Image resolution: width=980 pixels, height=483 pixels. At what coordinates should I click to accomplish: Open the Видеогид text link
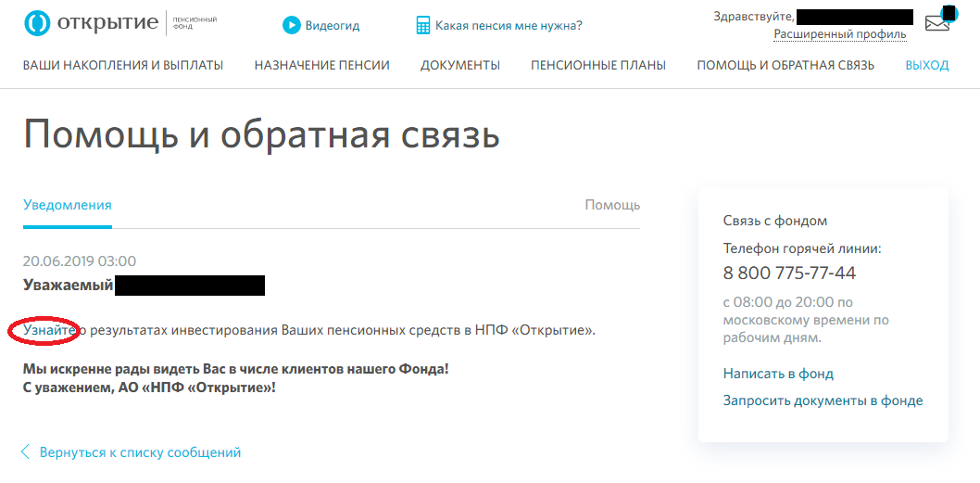tap(333, 25)
